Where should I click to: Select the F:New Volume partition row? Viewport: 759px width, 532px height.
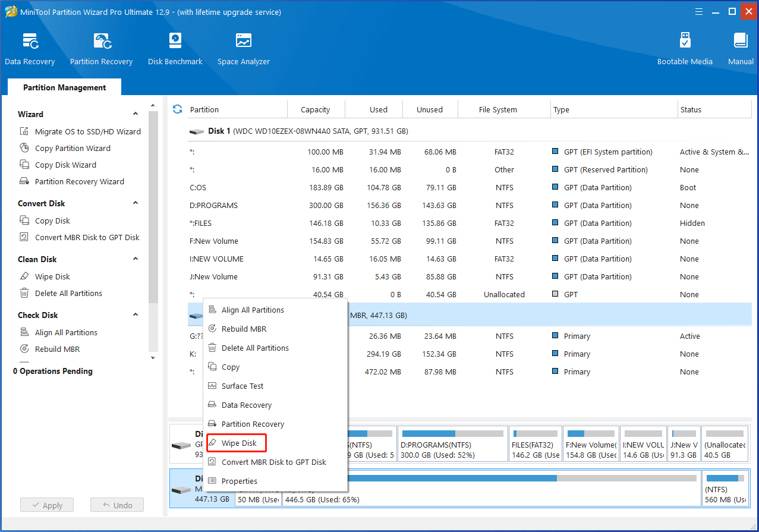pyautogui.click(x=469, y=241)
